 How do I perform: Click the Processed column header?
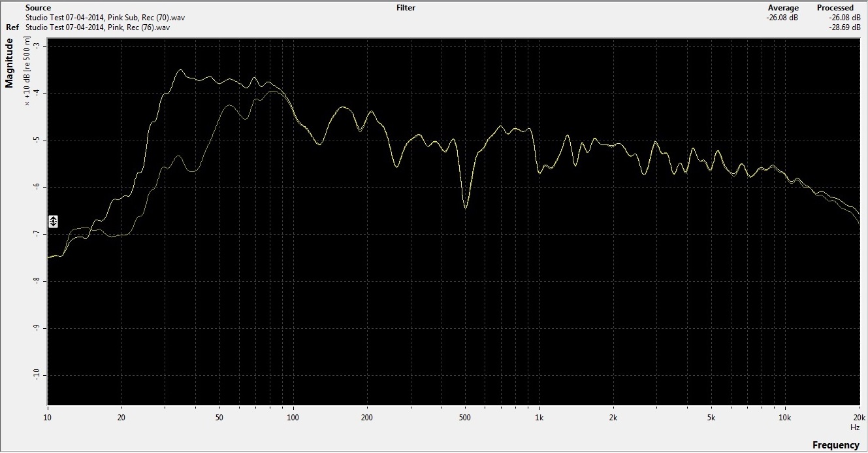[835, 8]
